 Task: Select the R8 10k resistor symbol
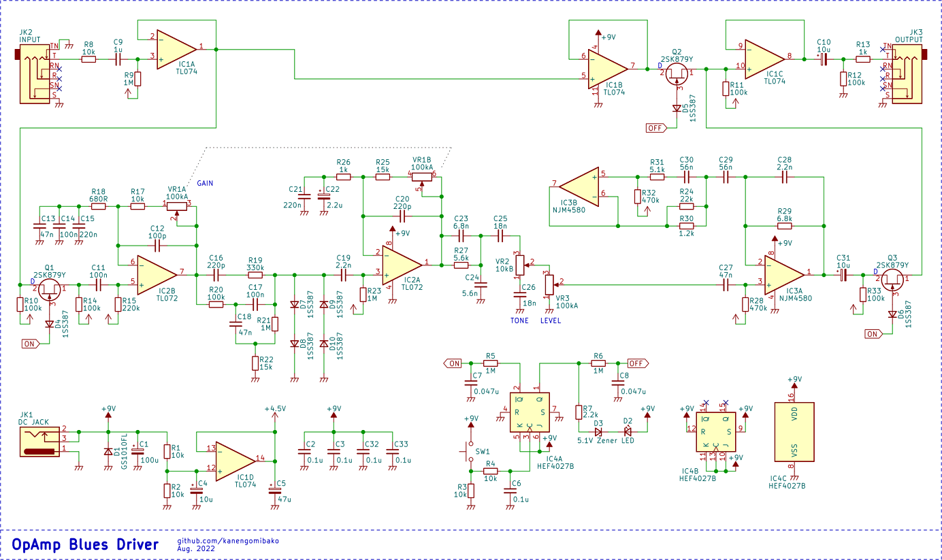[x=88, y=59]
